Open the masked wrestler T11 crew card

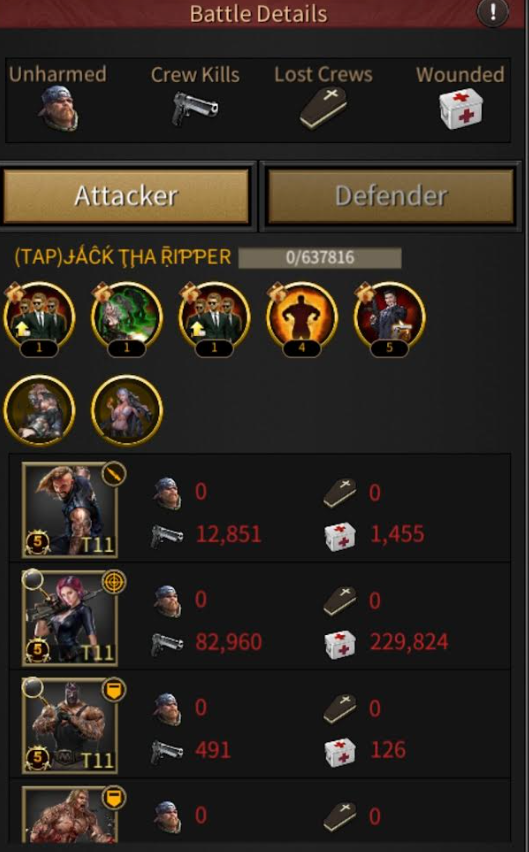pos(70,725)
